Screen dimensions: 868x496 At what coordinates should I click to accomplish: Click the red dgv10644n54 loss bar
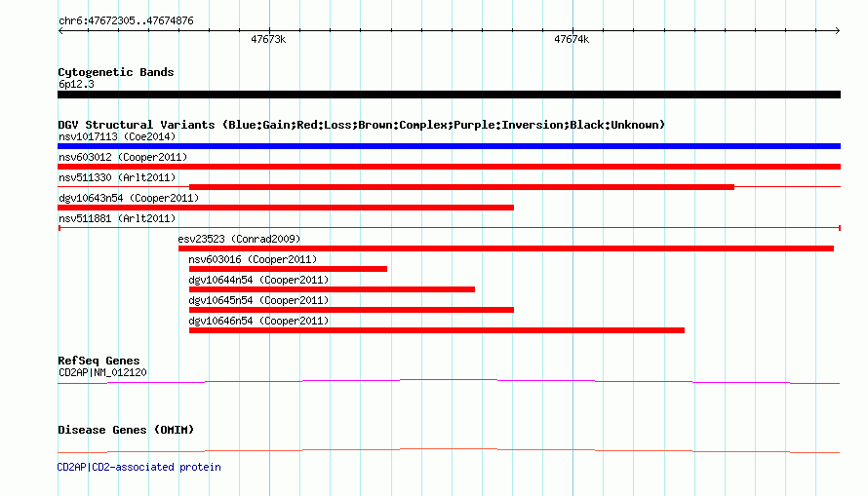[x=332, y=289]
